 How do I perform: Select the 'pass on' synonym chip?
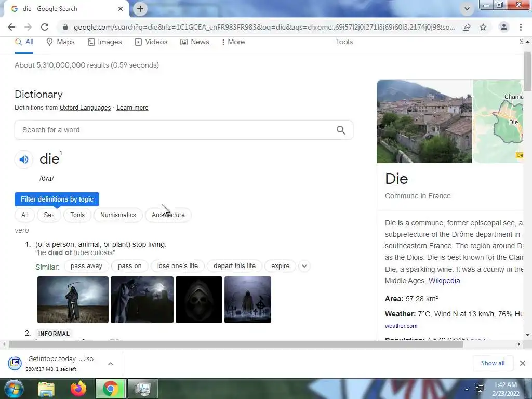(x=129, y=266)
